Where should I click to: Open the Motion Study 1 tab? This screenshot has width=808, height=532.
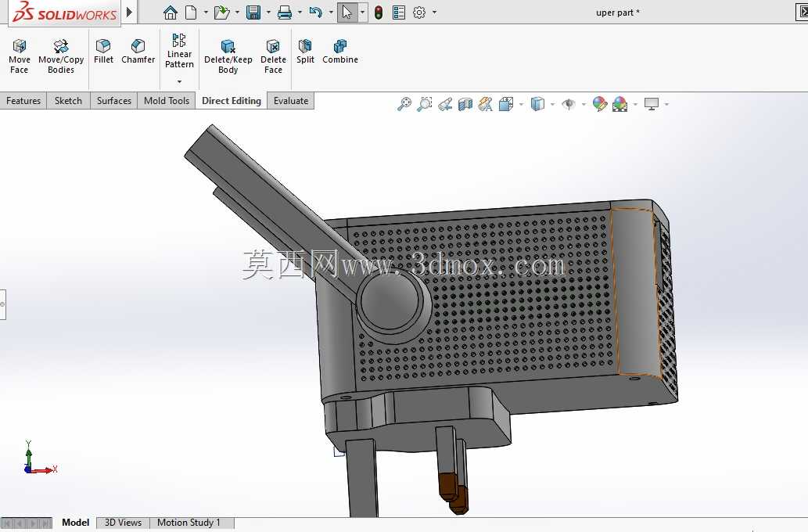pyautogui.click(x=189, y=522)
